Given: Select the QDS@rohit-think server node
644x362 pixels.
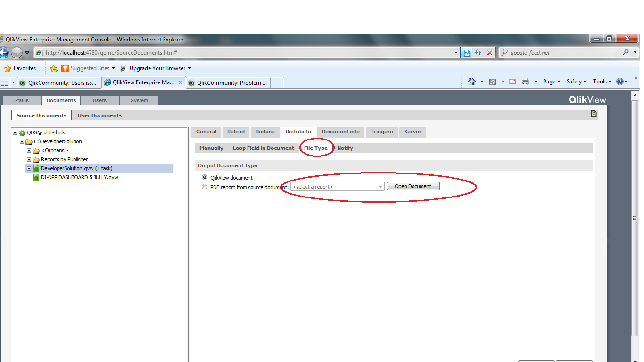Looking at the screenshot, I should (46, 133).
